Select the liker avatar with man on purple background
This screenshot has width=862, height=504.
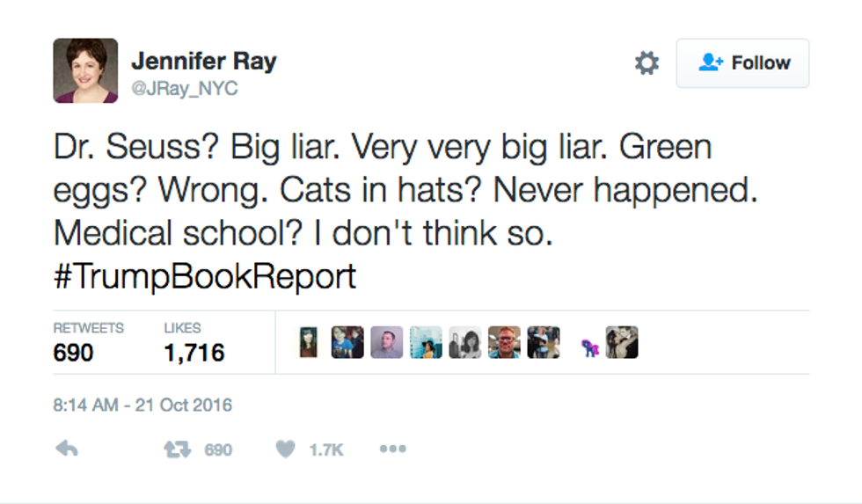coord(386,342)
